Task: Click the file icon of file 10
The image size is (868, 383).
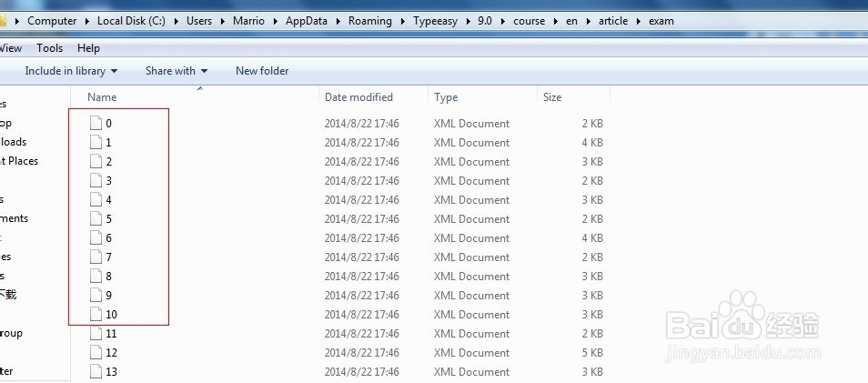Action: coord(96,314)
